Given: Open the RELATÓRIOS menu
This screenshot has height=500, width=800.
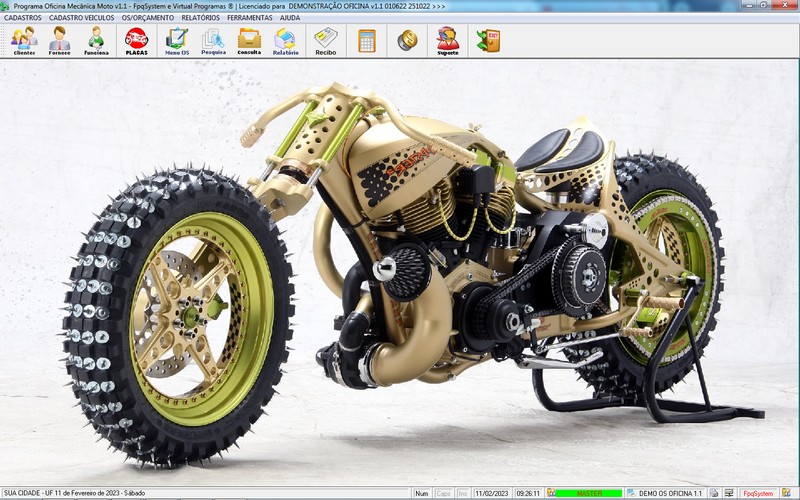Looking at the screenshot, I should [x=201, y=17].
